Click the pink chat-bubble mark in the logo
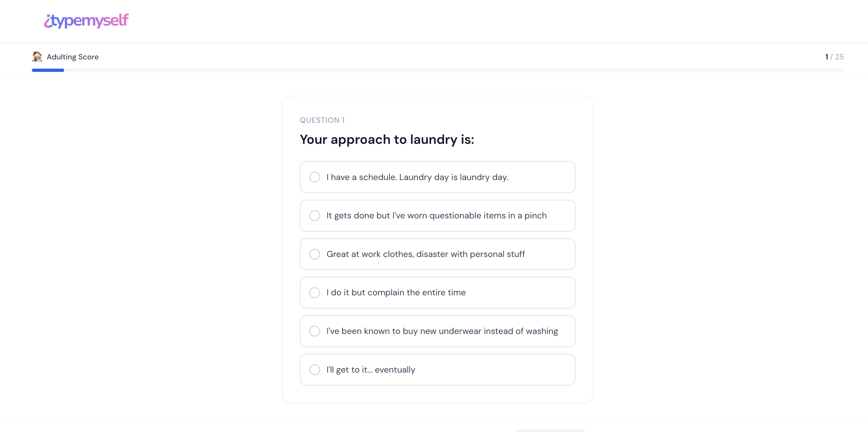The width and height of the screenshot is (868, 432). pyautogui.click(x=48, y=21)
